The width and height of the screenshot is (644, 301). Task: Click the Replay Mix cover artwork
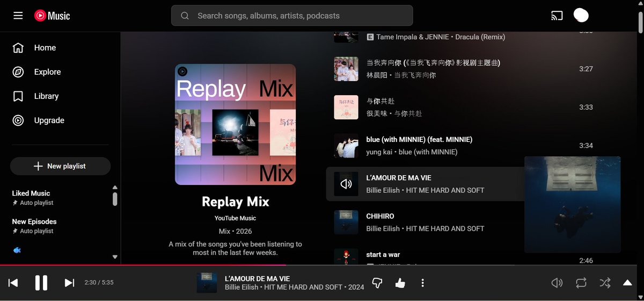pos(235,124)
